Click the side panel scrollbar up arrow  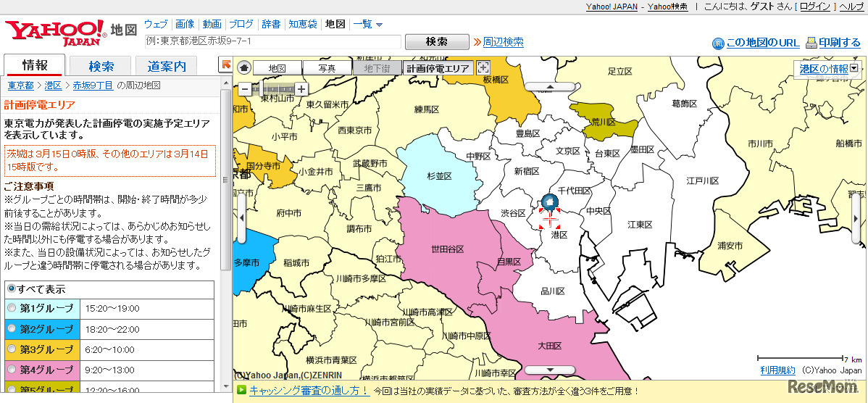[x=225, y=82]
